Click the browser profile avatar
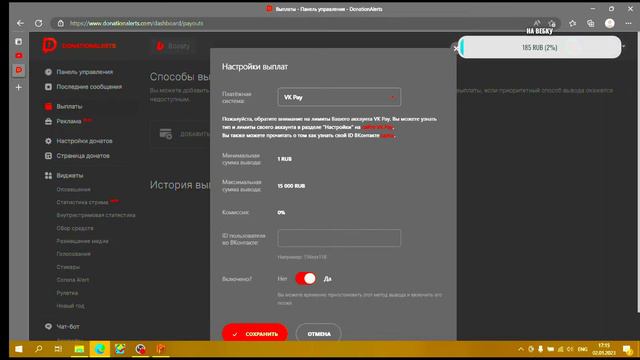640x360 pixels. coord(609,23)
